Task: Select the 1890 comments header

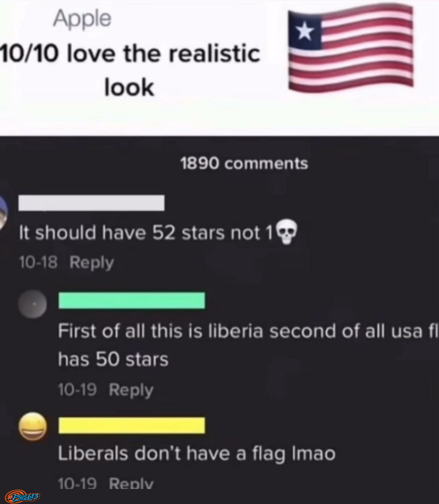Action: 244,163
